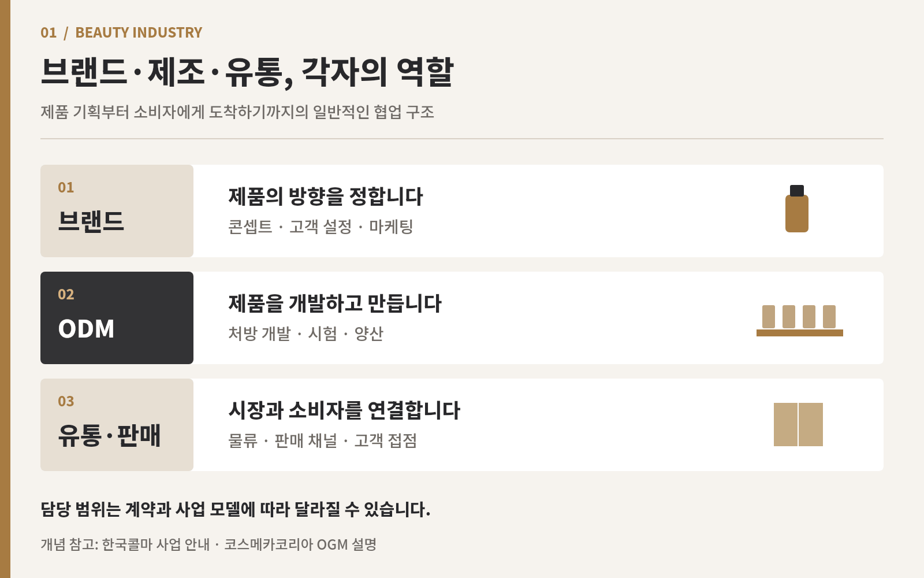Click the main title 브랜드·제조·유통, 각자의 역할

[x=247, y=72]
